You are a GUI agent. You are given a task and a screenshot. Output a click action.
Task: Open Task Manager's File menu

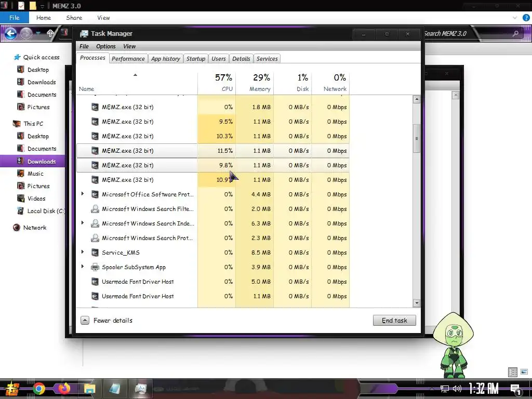[84, 46]
